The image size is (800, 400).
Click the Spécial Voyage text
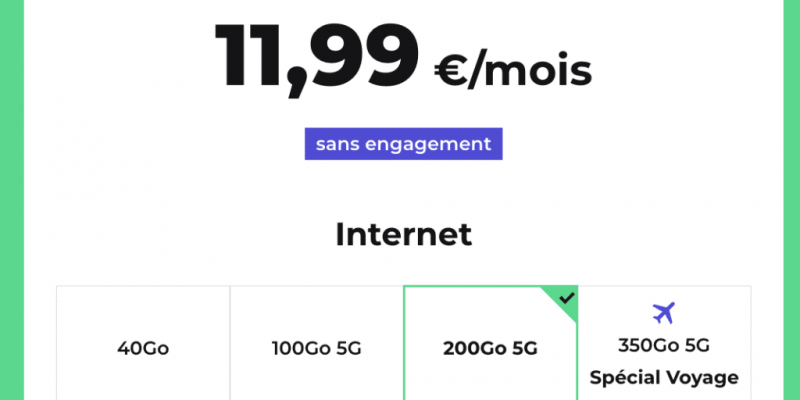664,378
